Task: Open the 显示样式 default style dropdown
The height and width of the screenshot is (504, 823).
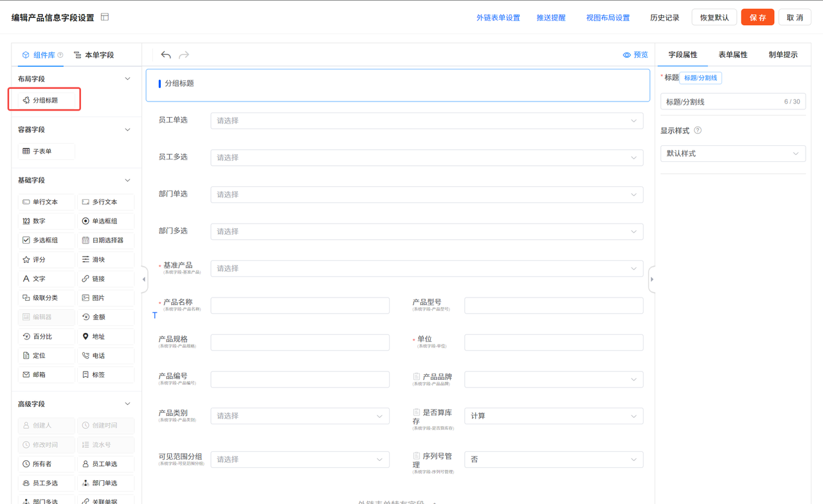Action: pos(732,153)
